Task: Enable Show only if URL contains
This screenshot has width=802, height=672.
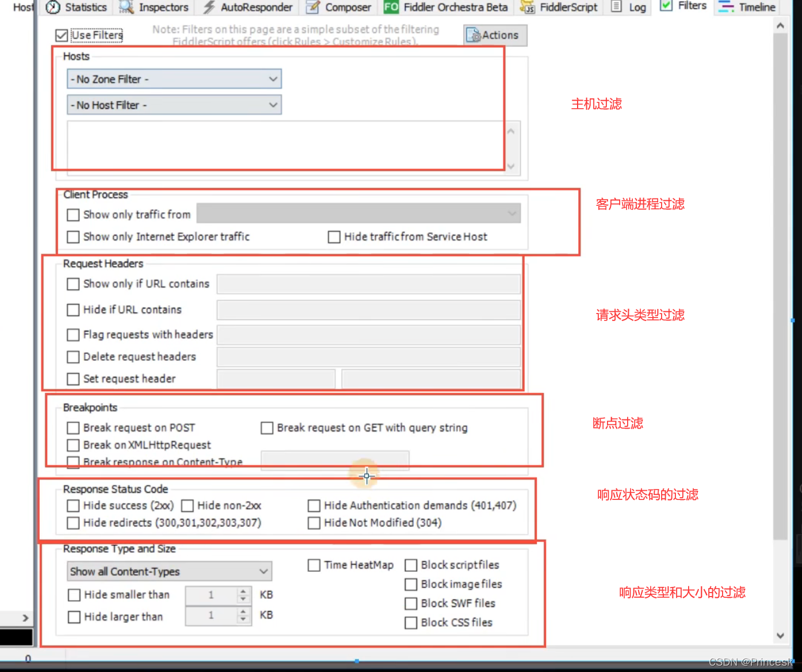Action: (x=73, y=284)
